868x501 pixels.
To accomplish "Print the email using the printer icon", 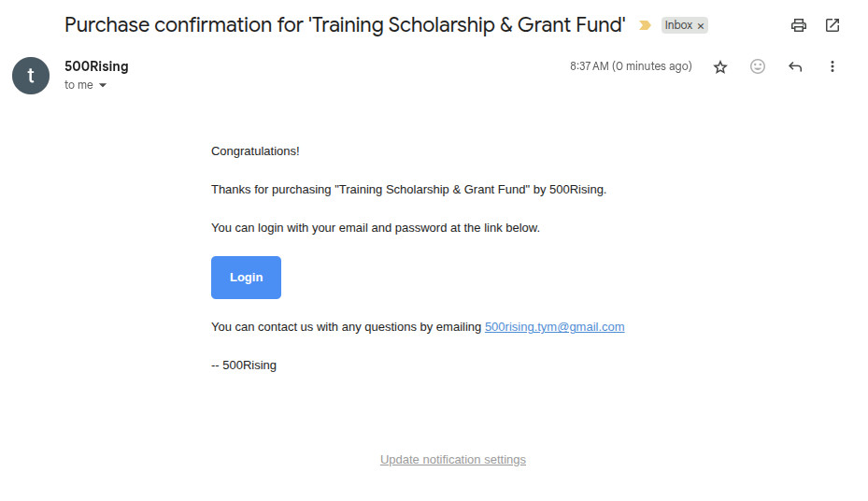I will pos(798,25).
